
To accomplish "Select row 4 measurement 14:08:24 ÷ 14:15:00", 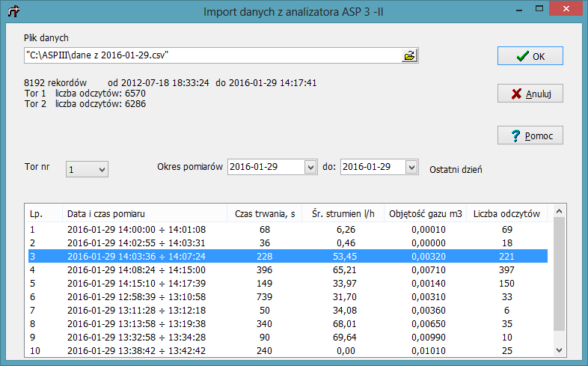I will point(288,270).
